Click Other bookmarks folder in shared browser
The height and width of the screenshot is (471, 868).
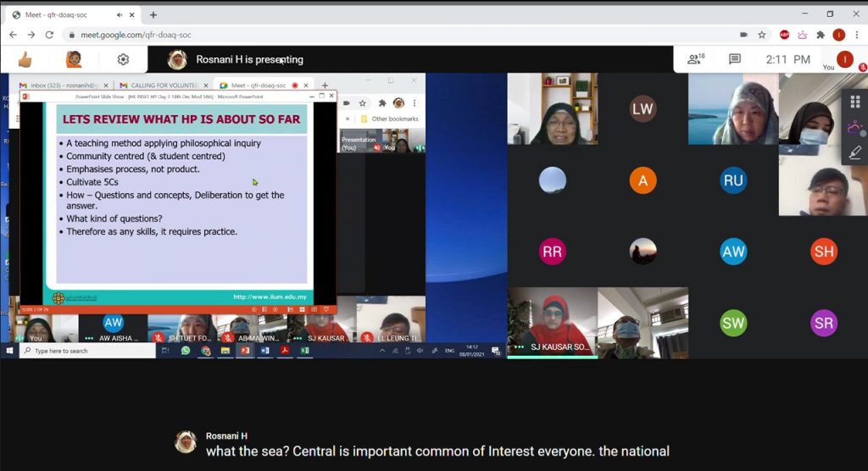click(x=390, y=119)
